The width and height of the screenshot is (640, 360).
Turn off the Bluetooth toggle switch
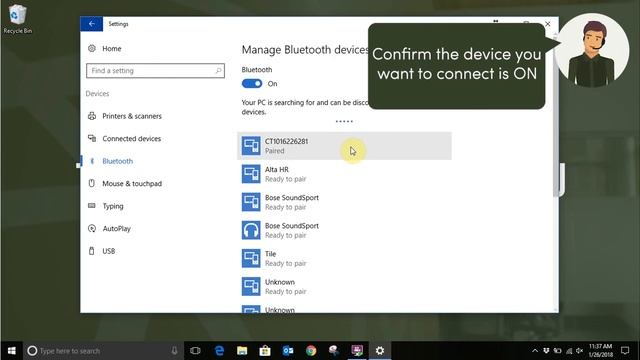click(252, 84)
